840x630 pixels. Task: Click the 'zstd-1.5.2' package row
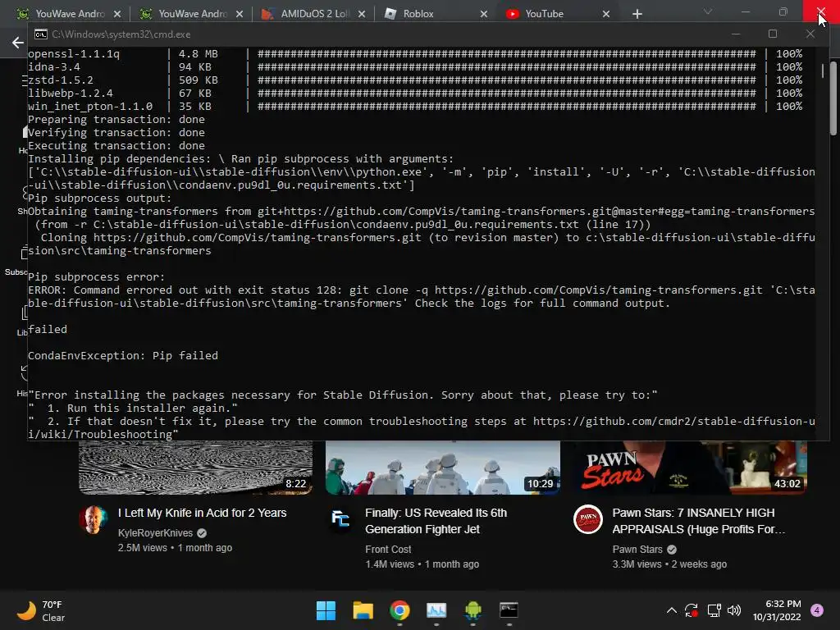(x=415, y=80)
